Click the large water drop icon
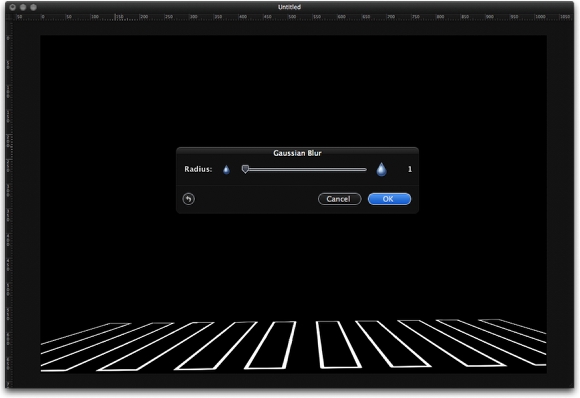The image size is (580, 398). 381,169
